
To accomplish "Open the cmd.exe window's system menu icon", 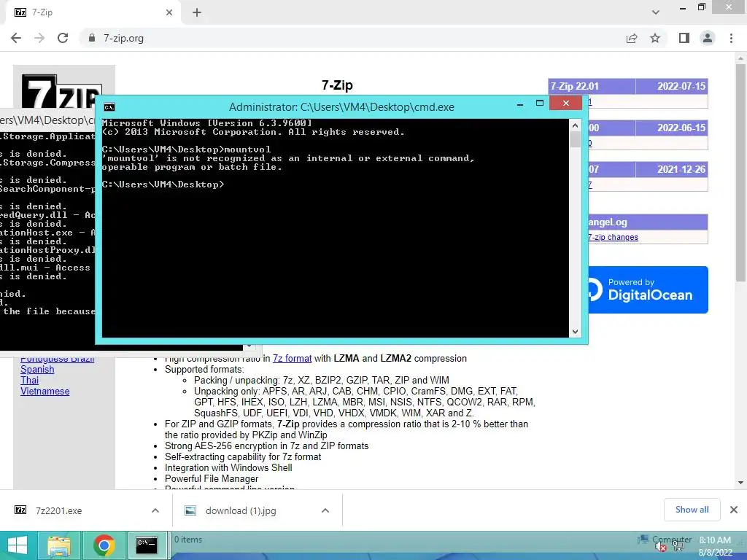I will point(109,107).
